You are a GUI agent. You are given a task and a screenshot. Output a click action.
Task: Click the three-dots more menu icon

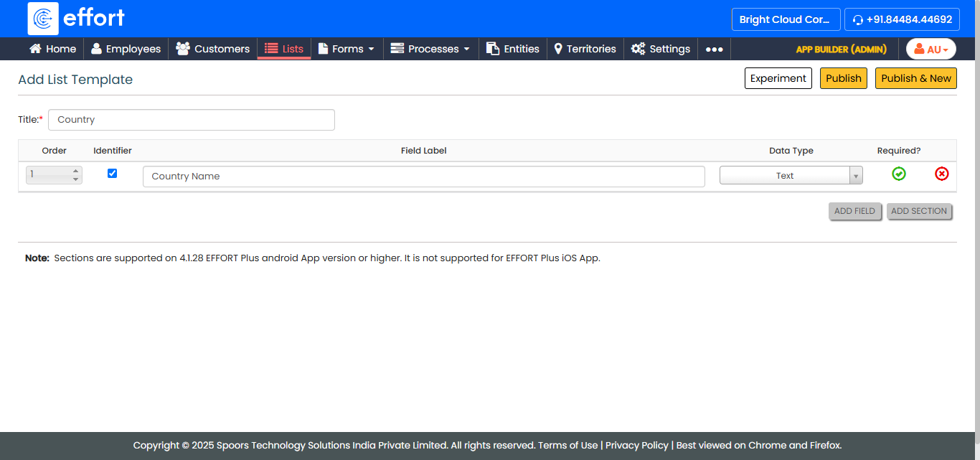714,50
